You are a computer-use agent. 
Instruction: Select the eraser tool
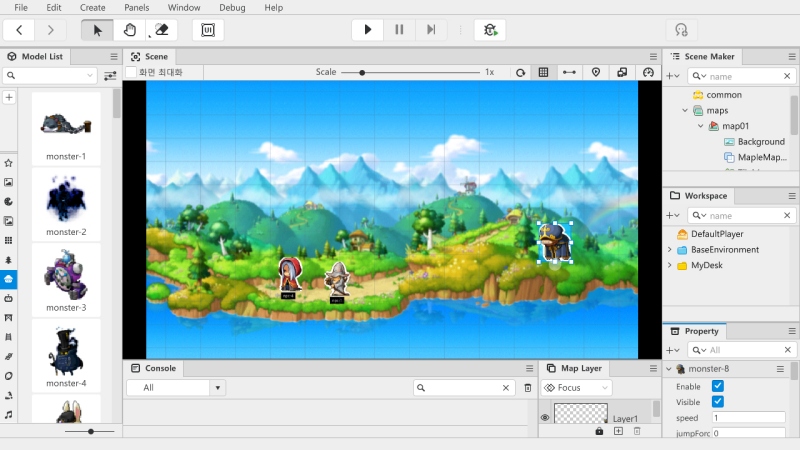point(162,30)
